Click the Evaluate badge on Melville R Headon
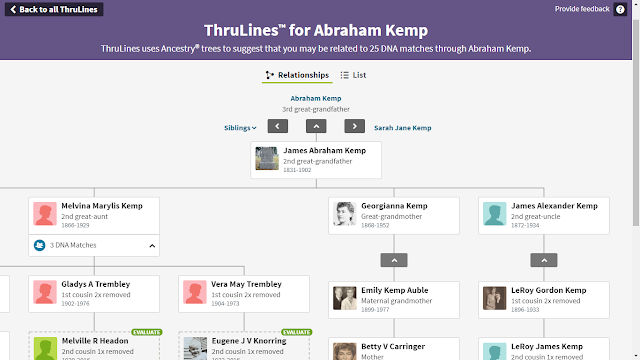The height and width of the screenshot is (360, 640). 147,332
